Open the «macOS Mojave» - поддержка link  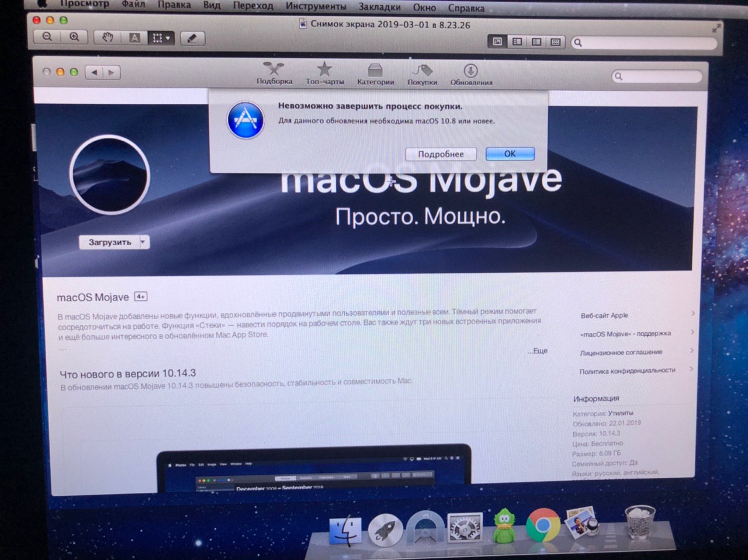[625, 334]
